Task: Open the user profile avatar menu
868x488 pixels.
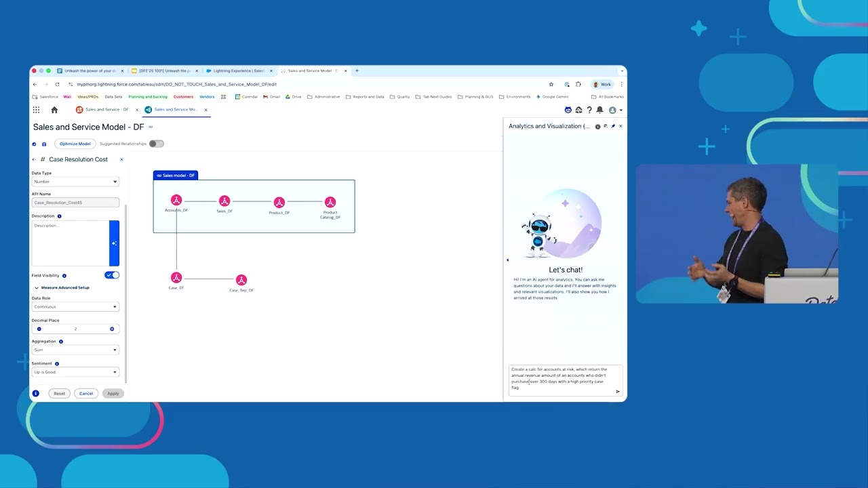Action: coord(612,110)
